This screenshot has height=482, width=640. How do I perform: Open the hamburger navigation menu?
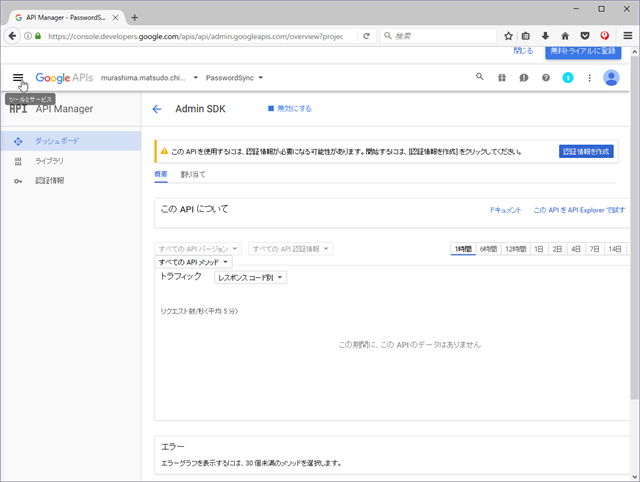[18, 78]
